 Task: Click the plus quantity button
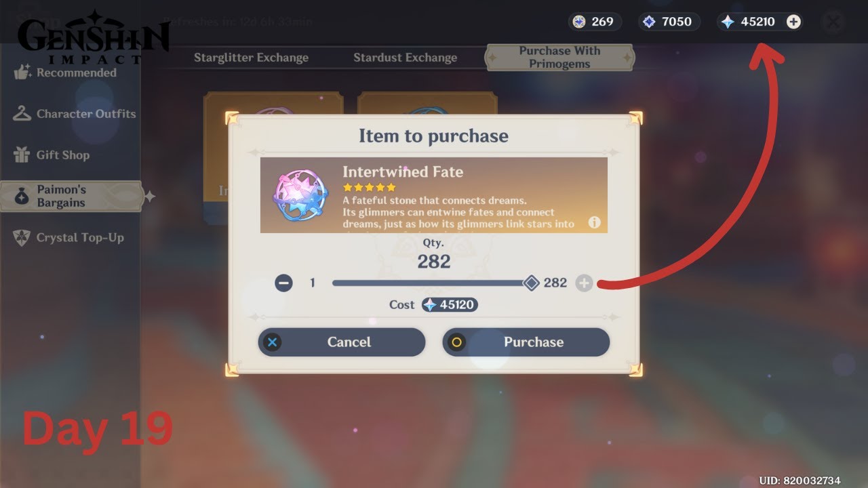pos(584,283)
